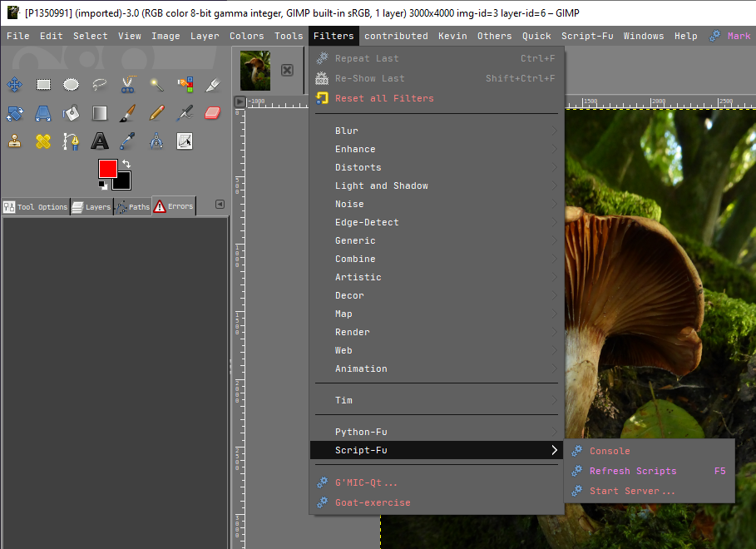This screenshot has width=756, height=549.
Task: Pick the Paths pen tool
Action: coord(71,141)
